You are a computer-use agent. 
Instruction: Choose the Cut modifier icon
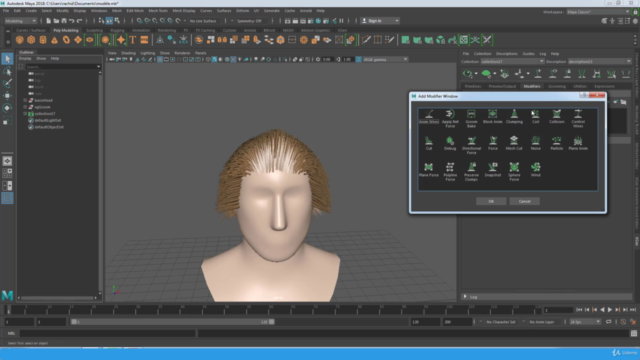tap(429, 143)
